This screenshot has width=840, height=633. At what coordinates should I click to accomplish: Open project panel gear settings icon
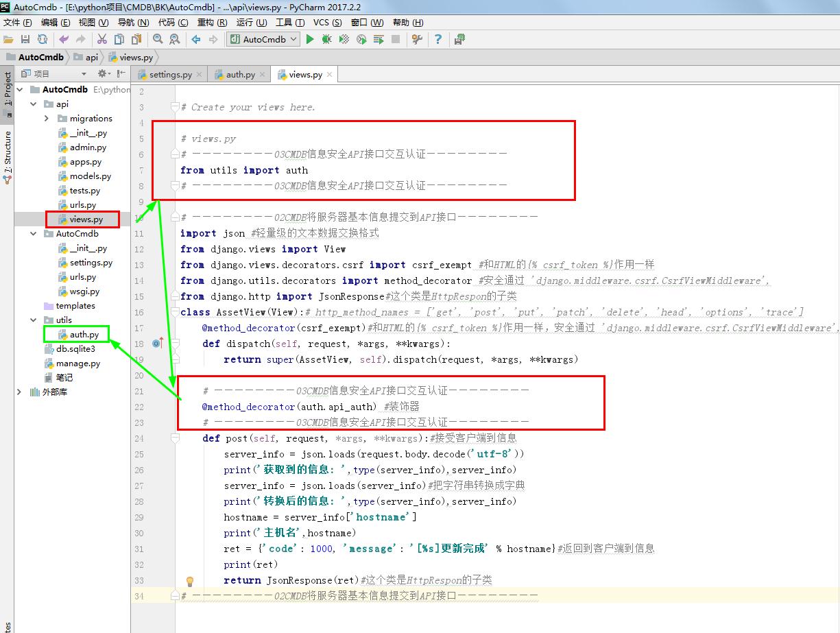(x=102, y=73)
